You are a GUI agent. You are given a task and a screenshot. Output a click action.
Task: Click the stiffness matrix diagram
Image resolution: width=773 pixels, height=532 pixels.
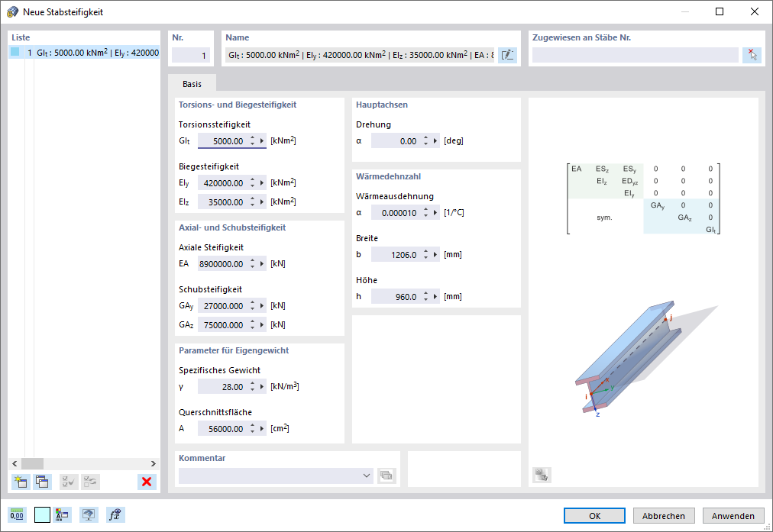coord(643,199)
